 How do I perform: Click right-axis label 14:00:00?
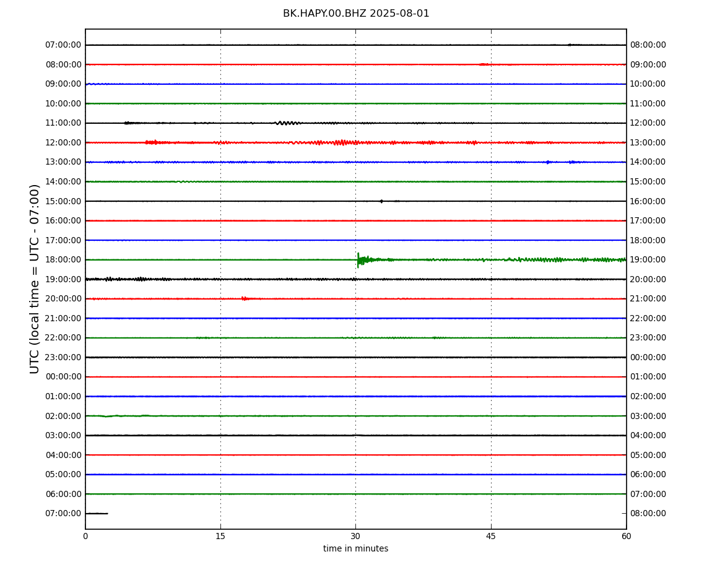(648, 162)
